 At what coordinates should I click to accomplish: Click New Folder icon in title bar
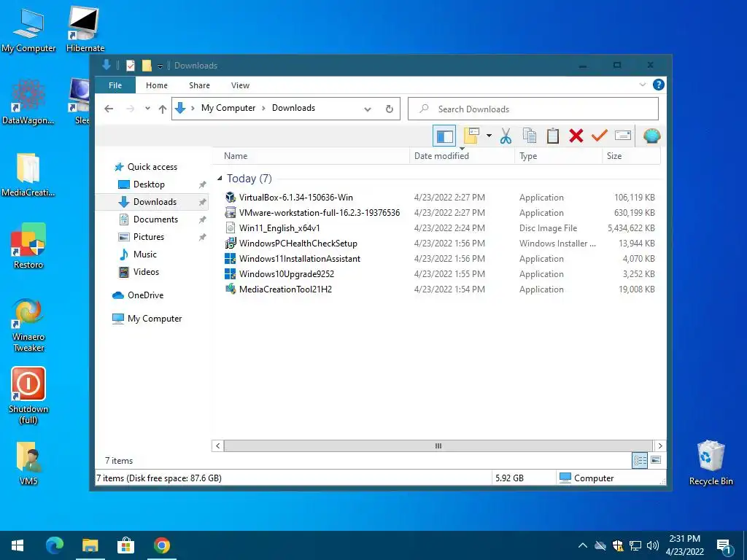pyautogui.click(x=147, y=66)
